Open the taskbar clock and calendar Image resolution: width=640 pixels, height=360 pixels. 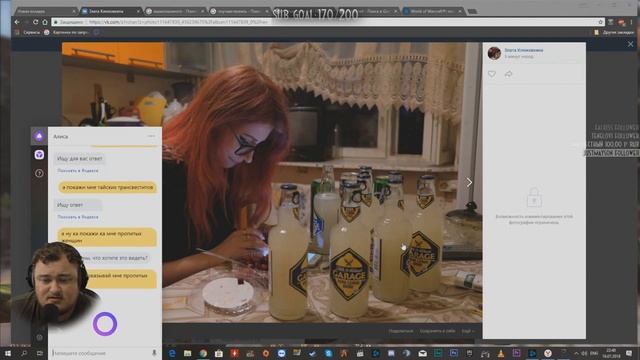pos(611,353)
